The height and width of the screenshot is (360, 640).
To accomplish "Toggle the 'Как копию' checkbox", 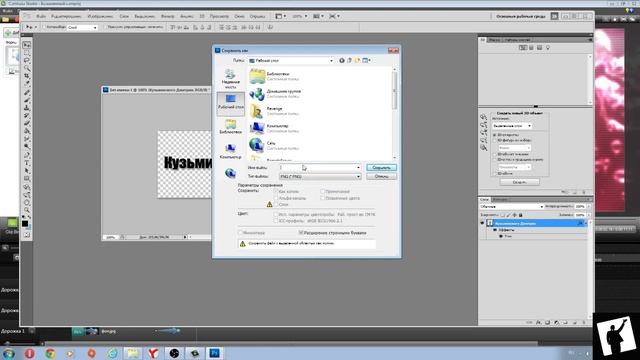I will point(276,191).
